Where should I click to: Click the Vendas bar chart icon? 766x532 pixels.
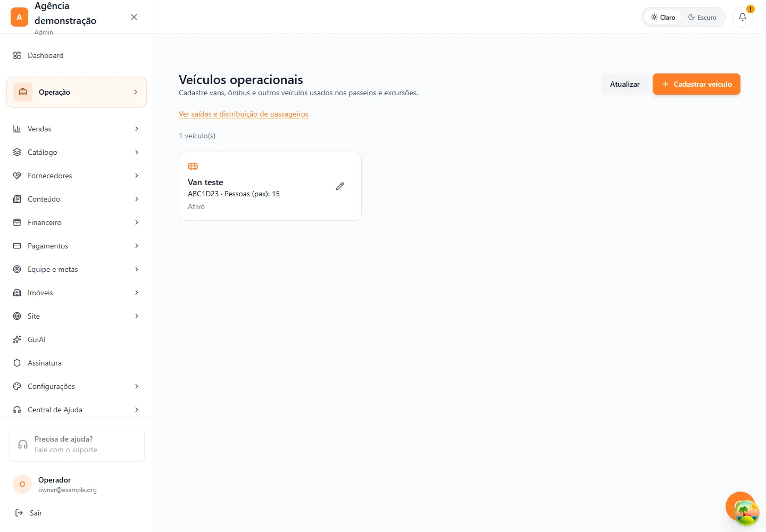[x=17, y=129]
